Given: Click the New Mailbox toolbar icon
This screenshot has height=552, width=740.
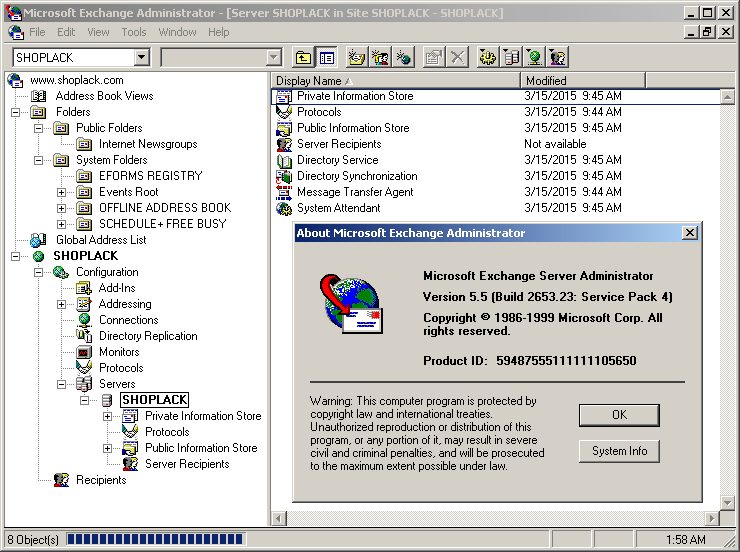Looking at the screenshot, I should [356, 58].
